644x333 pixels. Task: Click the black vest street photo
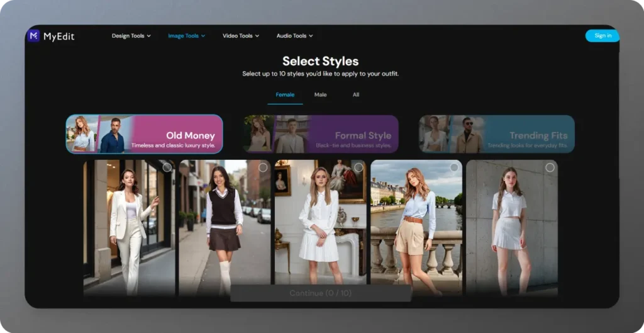coord(225,228)
